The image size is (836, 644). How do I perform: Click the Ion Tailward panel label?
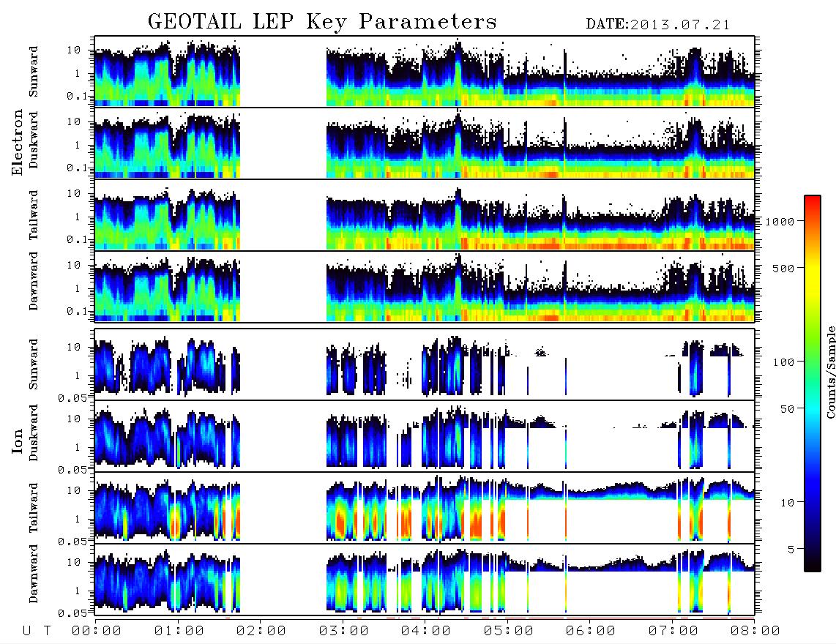click(34, 508)
